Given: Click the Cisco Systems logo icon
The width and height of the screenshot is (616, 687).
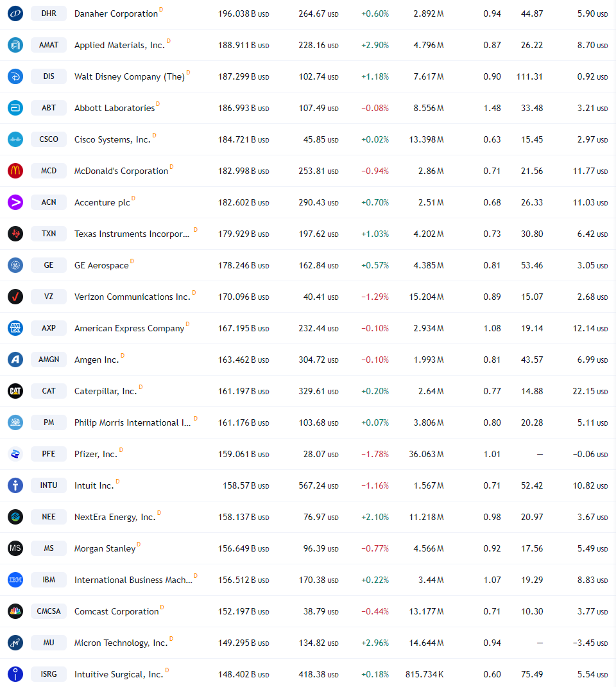Looking at the screenshot, I should (15, 139).
